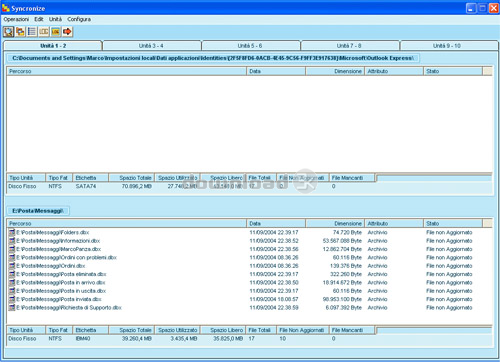The height and width of the screenshot is (362, 500).
Task: Click the magnifying glass toolbar icon
Action: [x=9, y=32]
